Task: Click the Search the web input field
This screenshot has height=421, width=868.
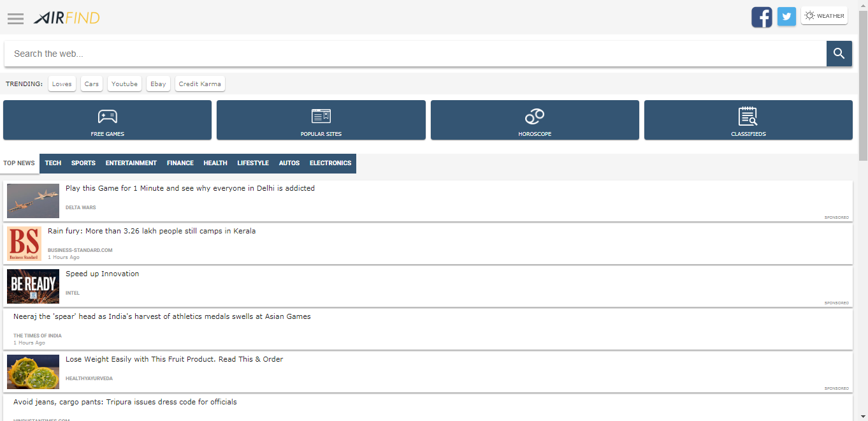Action: coord(414,54)
